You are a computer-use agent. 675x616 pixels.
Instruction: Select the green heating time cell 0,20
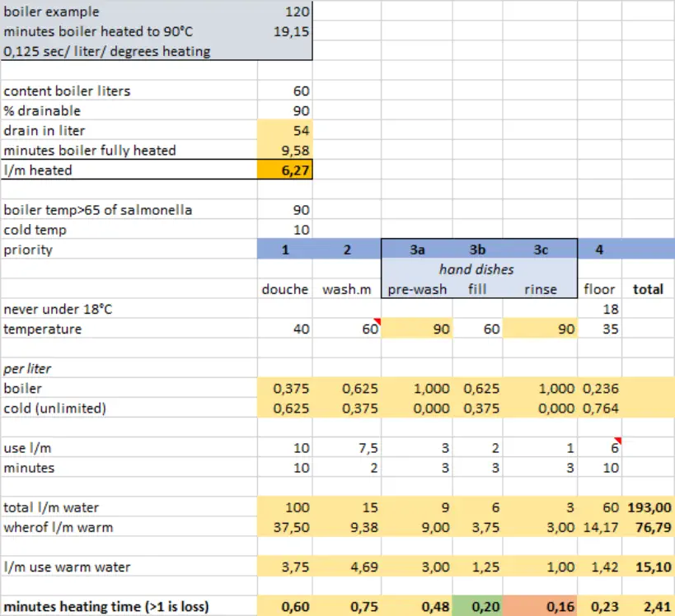point(477,606)
